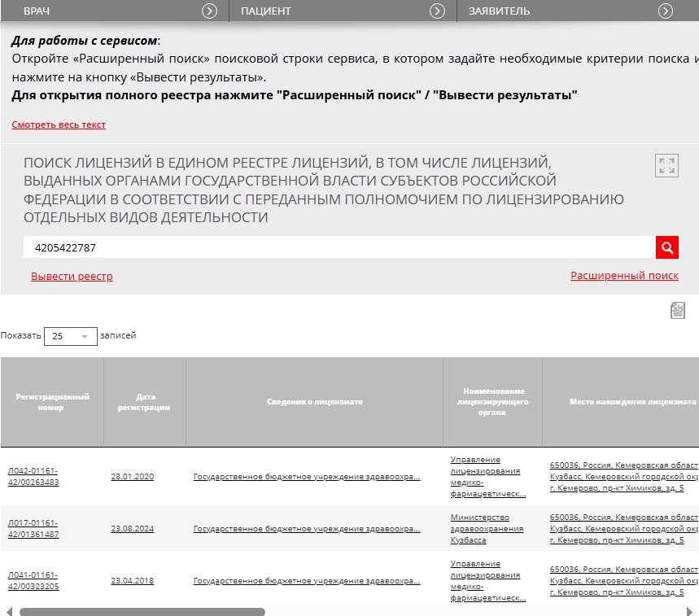Click registration date 28.01.2020

coord(132,477)
